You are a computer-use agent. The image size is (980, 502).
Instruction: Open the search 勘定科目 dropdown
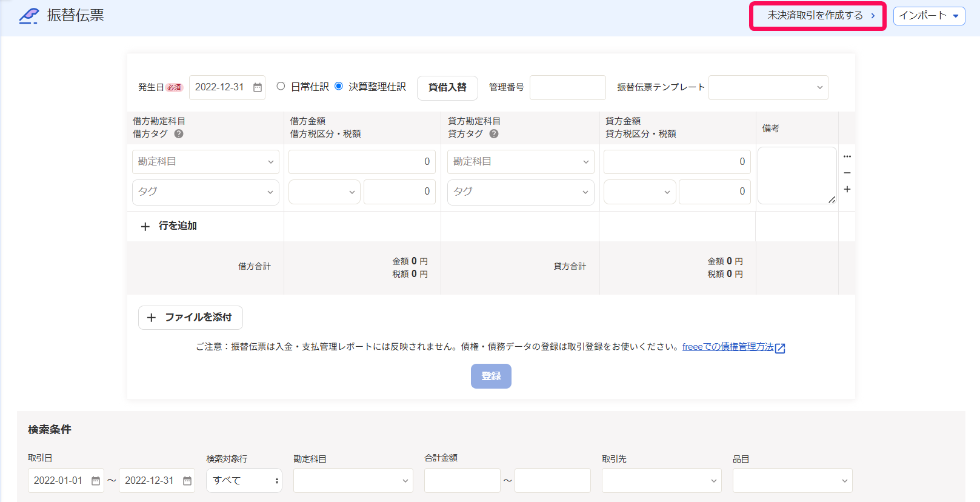[353, 481]
